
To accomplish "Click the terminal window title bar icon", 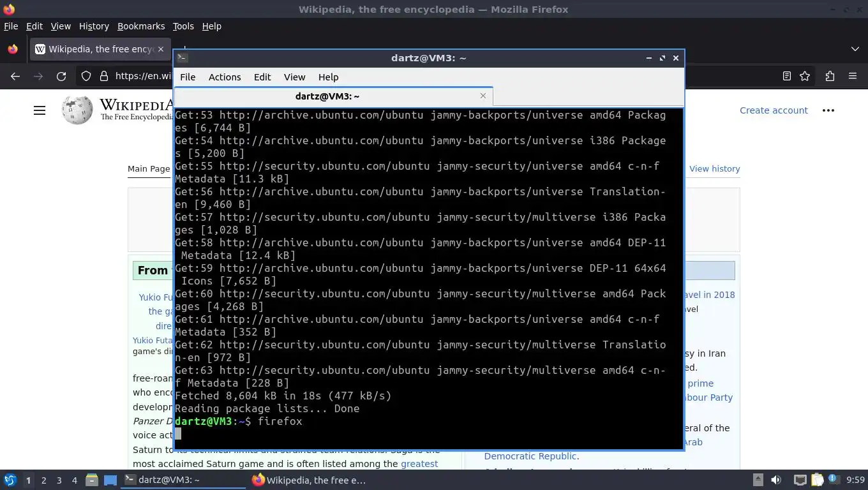I will [x=182, y=58].
